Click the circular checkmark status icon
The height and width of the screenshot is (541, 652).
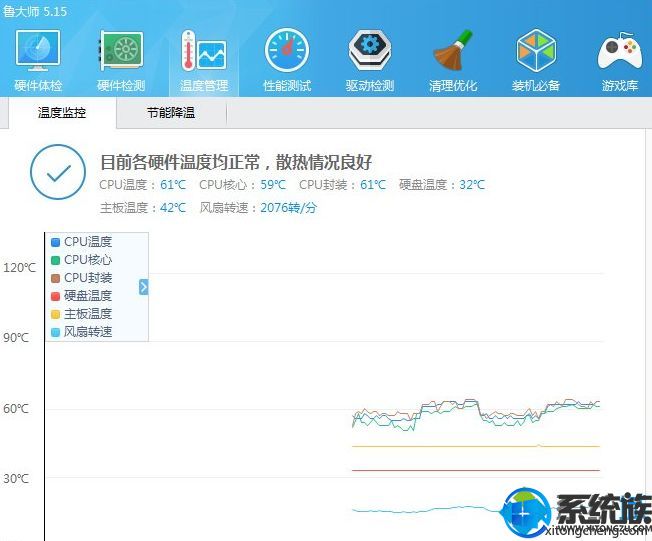pos(58,172)
